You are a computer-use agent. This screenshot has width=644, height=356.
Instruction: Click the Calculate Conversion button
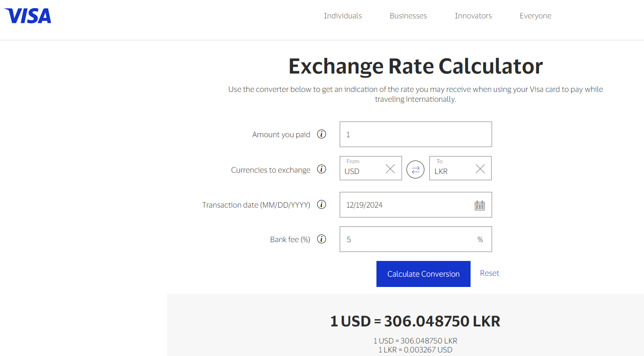click(x=424, y=274)
